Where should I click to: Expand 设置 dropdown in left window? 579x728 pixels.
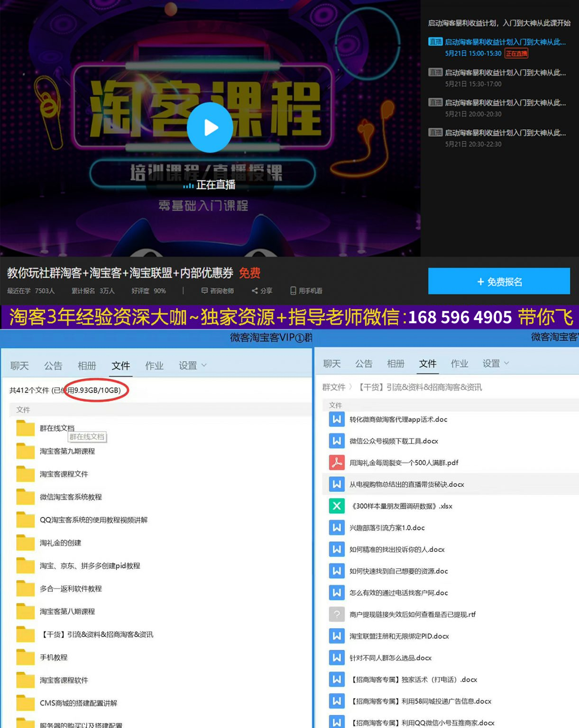(193, 365)
